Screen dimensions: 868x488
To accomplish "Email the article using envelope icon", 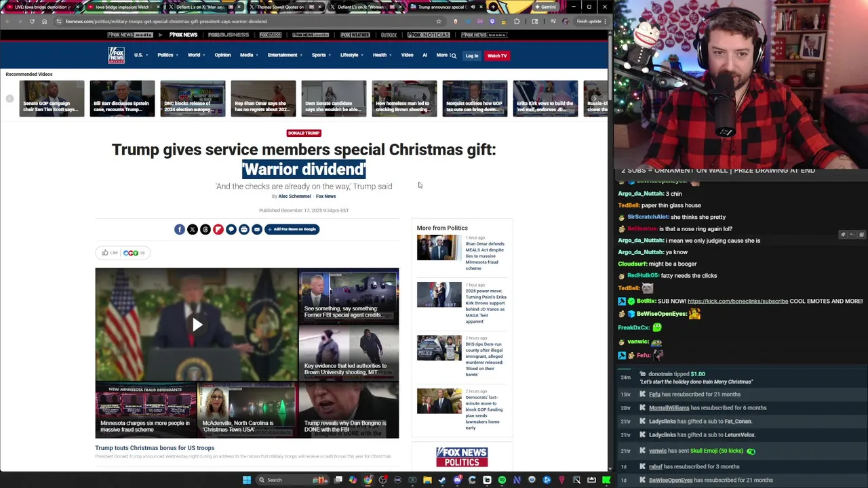I will click(257, 230).
